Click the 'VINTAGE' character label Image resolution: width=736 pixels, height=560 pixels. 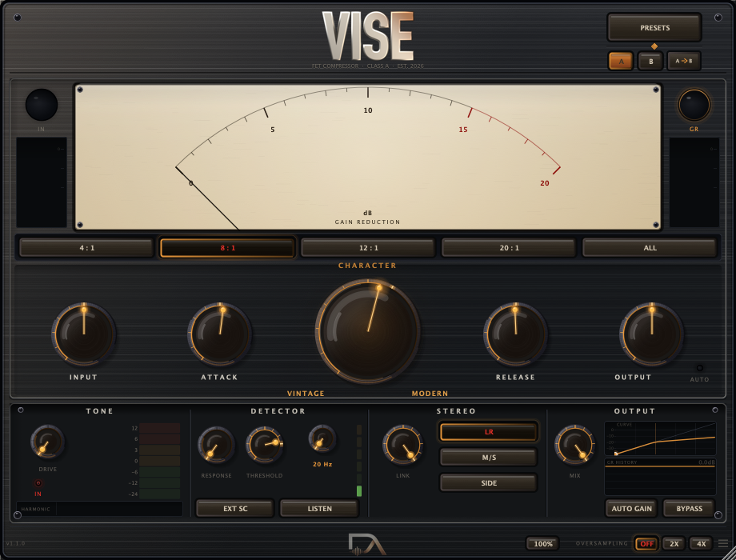point(306,394)
